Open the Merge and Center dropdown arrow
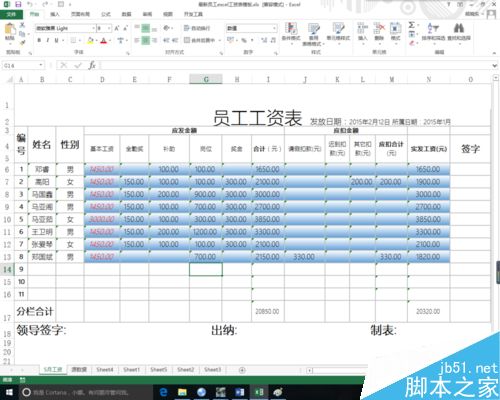 pos(220,40)
